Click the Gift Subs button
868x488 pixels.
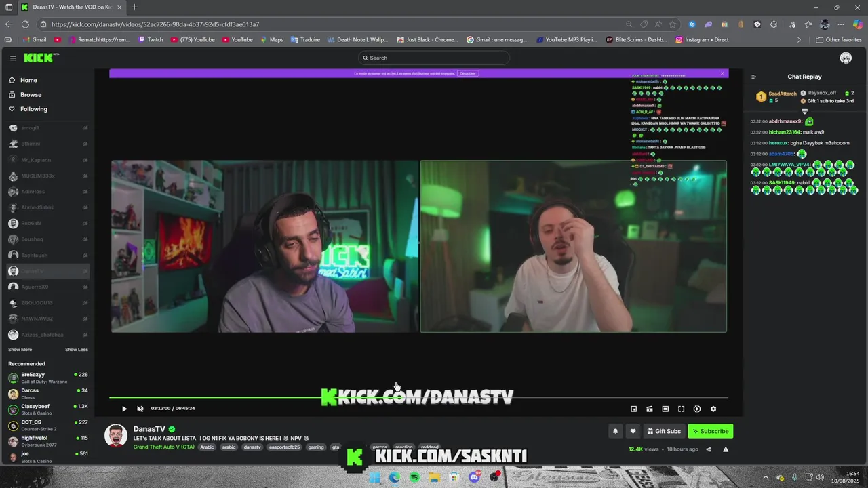coord(664,431)
